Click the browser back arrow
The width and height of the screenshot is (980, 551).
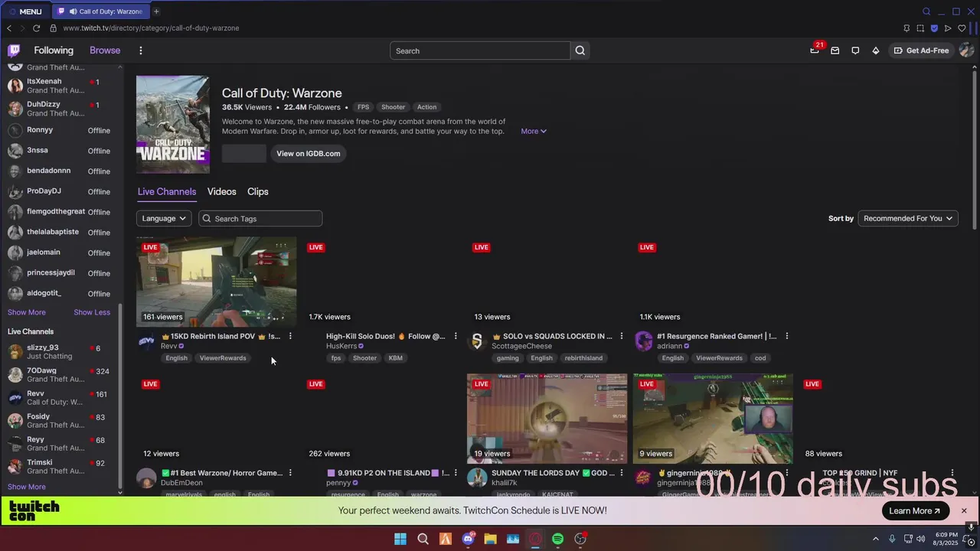click(x=8, y=28)
